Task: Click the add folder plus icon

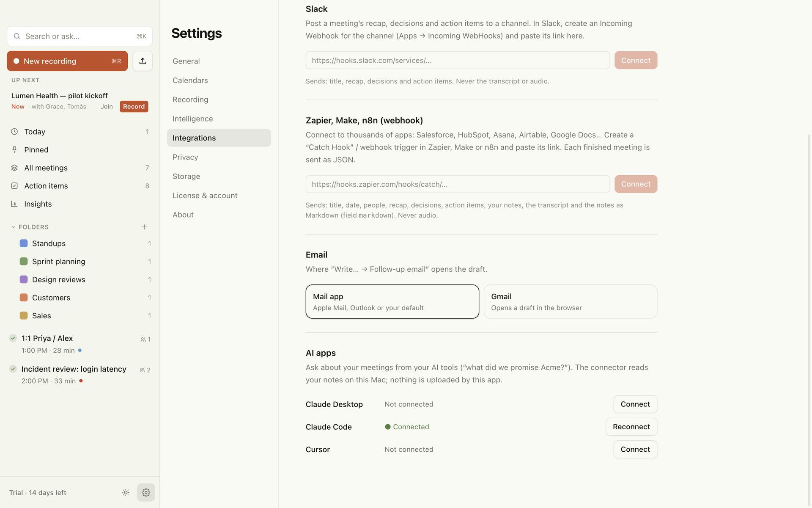Action: click(144, 227)
